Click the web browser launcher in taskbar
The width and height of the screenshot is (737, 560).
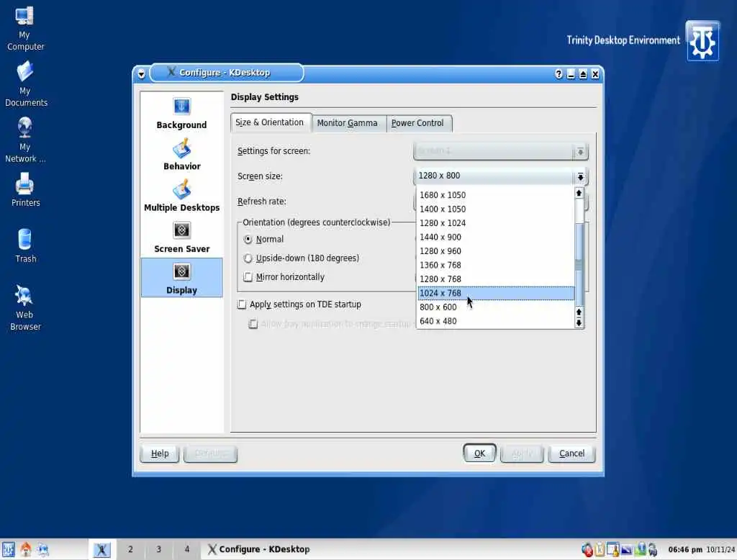[42, 549]
